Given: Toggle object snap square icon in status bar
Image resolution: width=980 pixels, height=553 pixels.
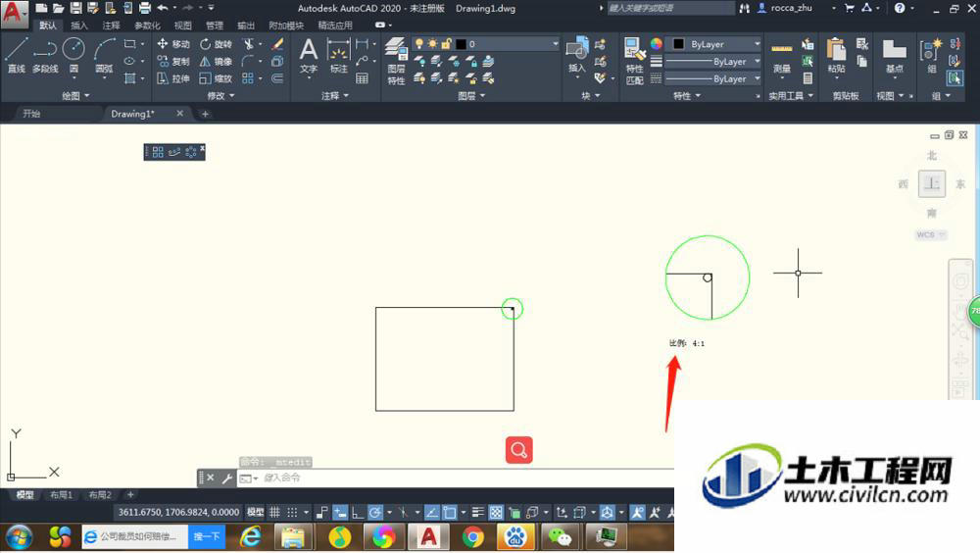Looking at the screenshot, I should click(450, 513).
